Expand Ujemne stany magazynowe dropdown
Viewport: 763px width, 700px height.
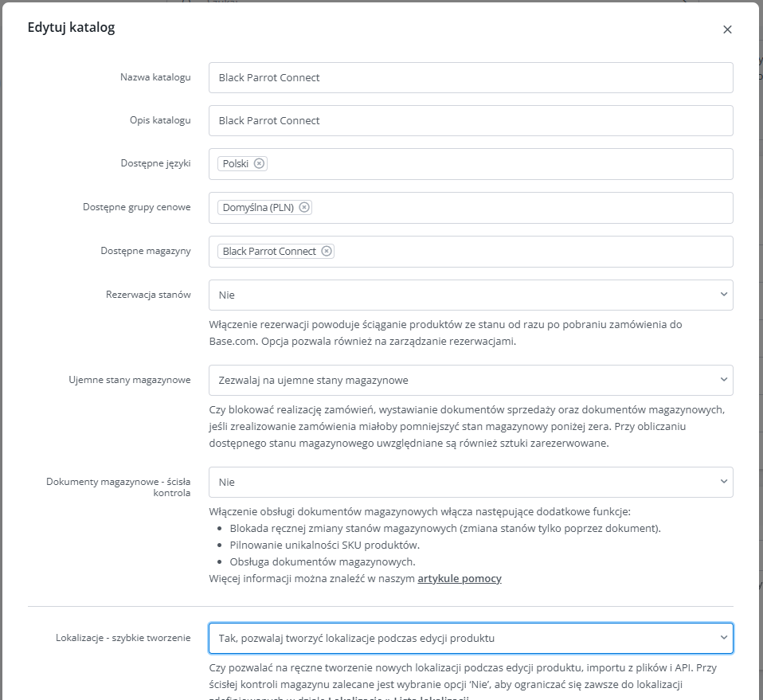[471, 380]
